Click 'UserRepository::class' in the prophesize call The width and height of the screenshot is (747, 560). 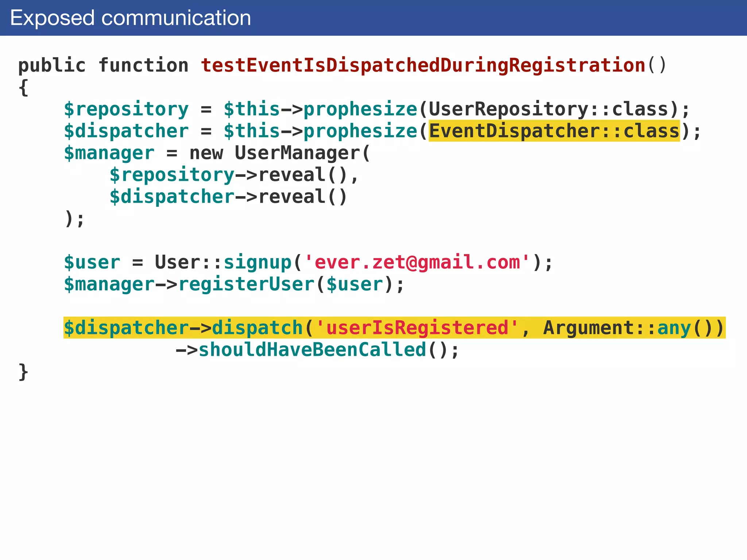tap(548, 109)
